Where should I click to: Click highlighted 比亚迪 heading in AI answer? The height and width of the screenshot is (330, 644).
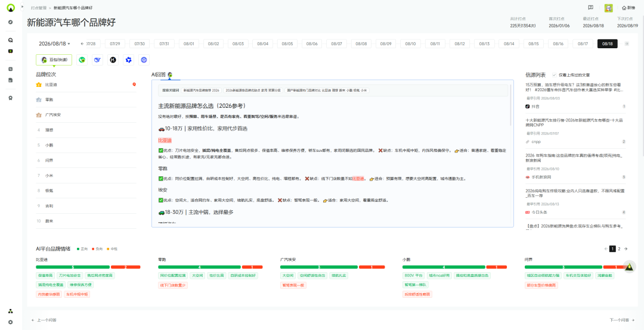tap(165, 141)
